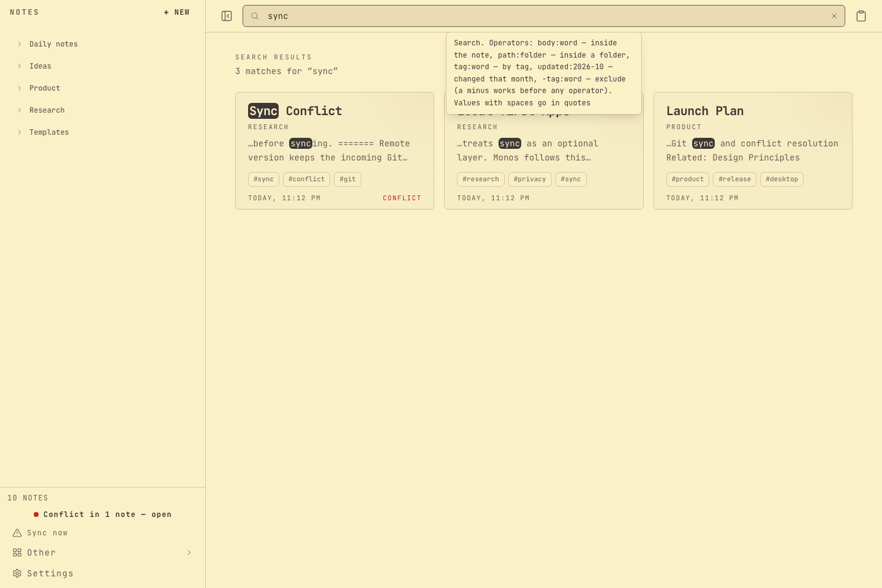Image resolution: width=882 pixels, height=588 pixels.
Task: Expand the Ideas folder chevron
Action: [x=20, y=66]
